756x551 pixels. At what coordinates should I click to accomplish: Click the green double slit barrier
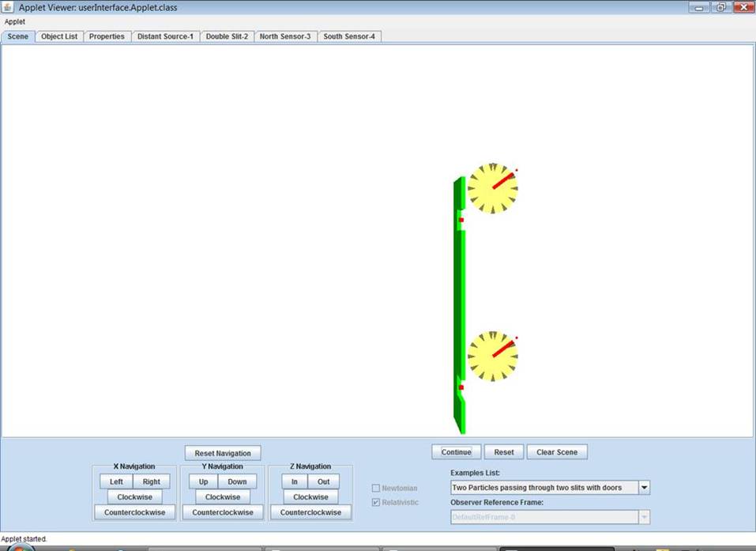pyautogui.click(x=458, y=308)
